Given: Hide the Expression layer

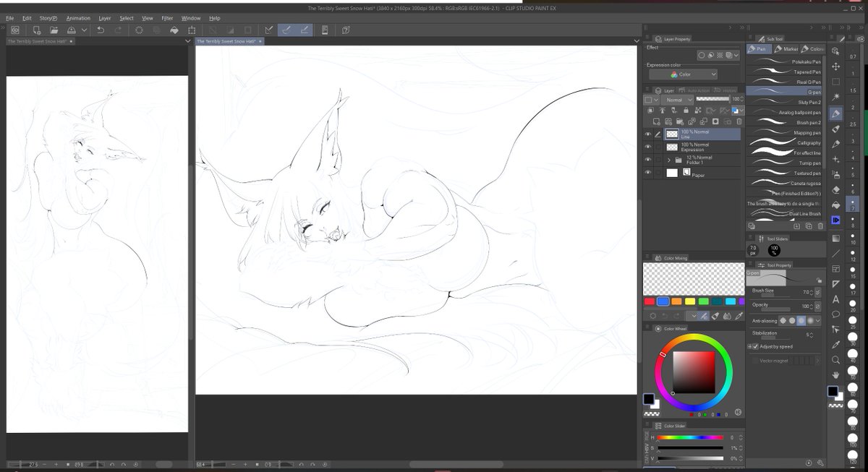Looking at the screenshot, I should point(648,147).
